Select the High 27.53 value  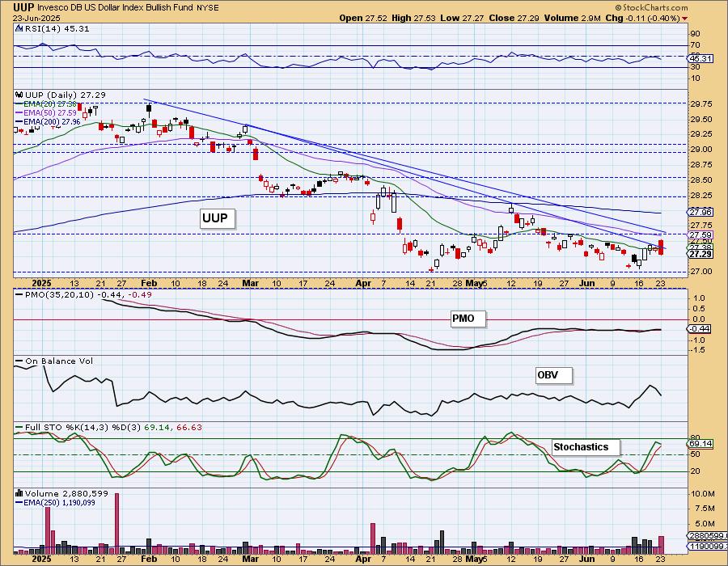pyautogui.click(x=413, y=18)
